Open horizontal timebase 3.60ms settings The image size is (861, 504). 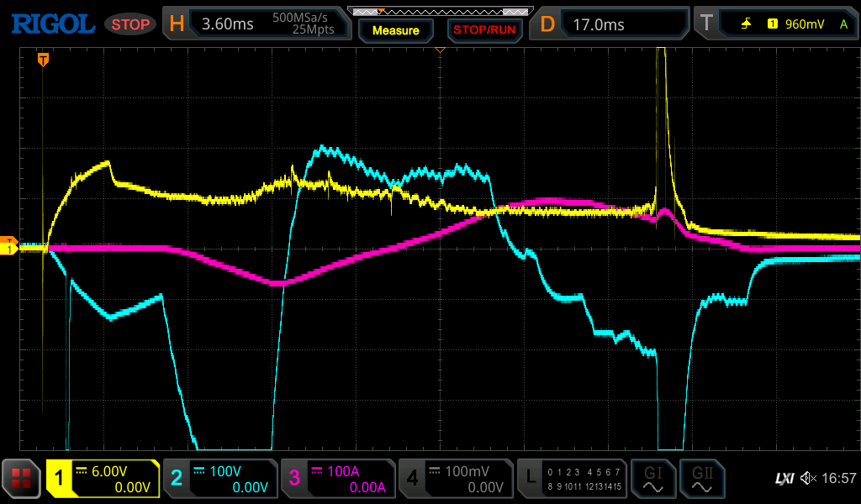pyautogui.click(x=256, y=24)
